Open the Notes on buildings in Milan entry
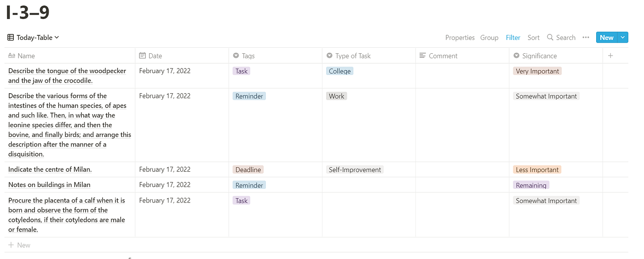 point(49,185)
